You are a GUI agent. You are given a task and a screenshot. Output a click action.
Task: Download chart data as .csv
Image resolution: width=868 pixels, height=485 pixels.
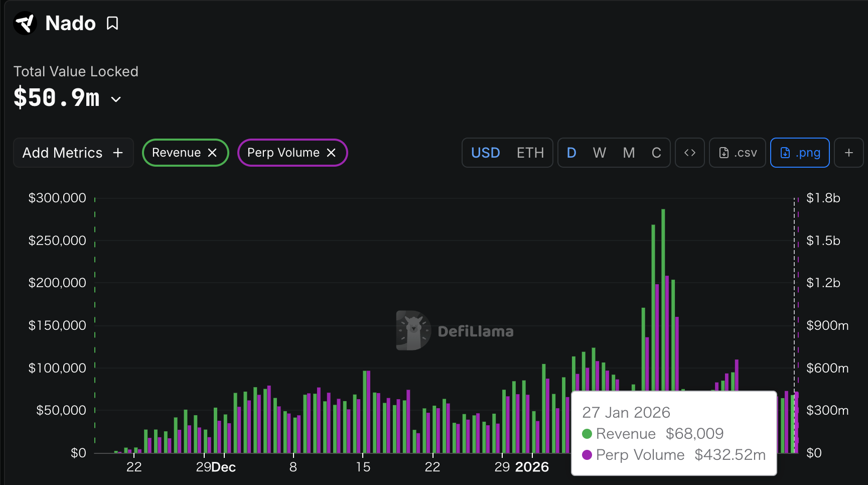(738, 153)
